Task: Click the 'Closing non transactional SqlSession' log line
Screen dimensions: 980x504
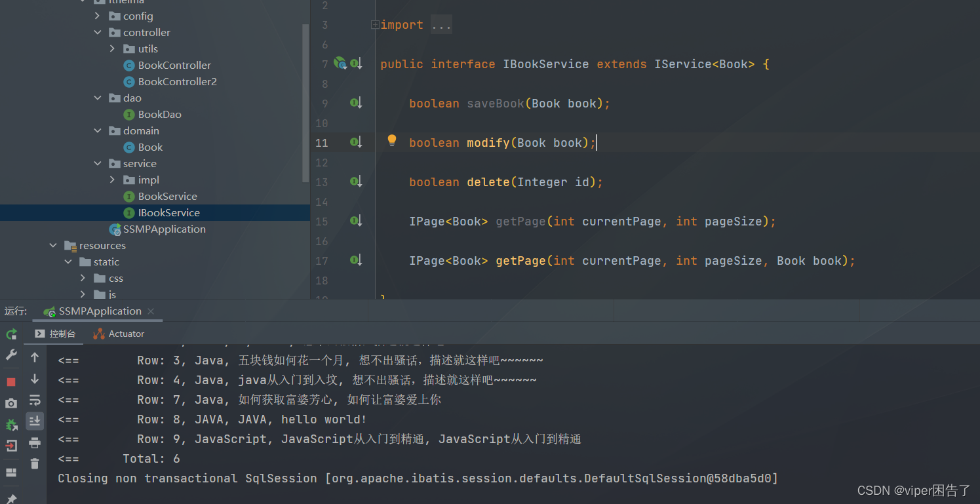Action: pos(418,478)
